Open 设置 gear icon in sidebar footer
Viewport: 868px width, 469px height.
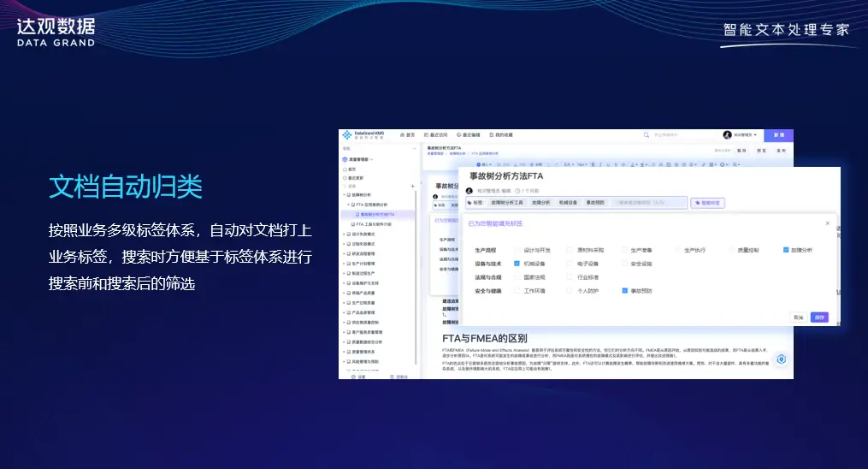pyautogui.click(x=357, y=376)
